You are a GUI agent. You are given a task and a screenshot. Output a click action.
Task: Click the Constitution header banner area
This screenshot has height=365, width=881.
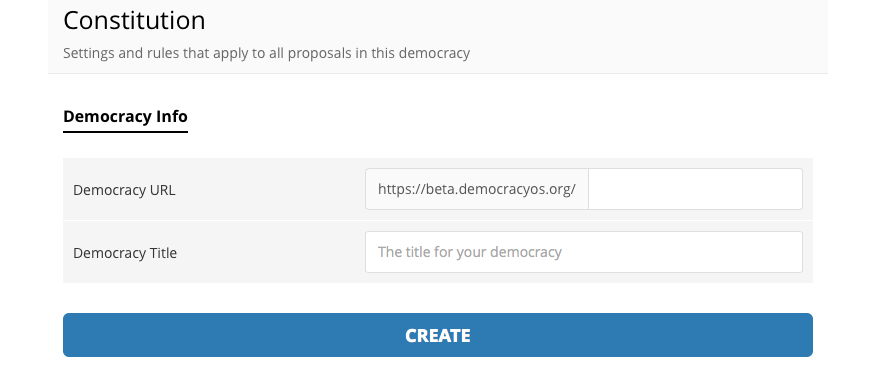click(x=438, y=36)
